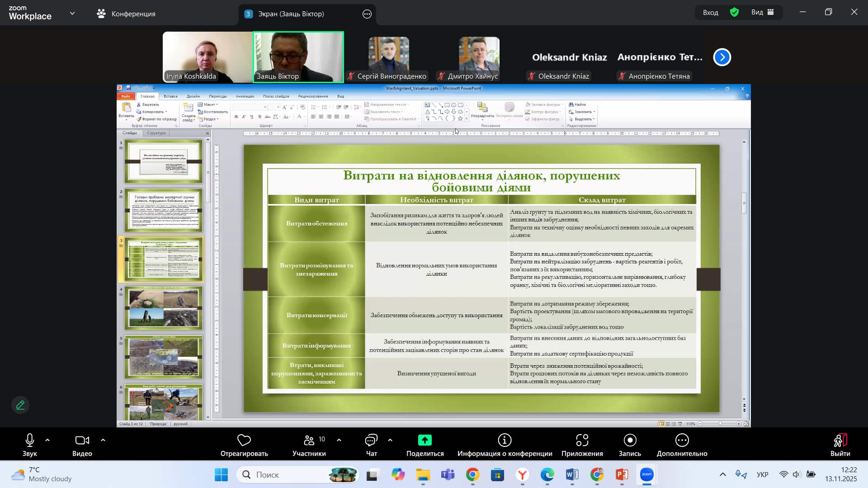868x488 pixels.
Task: Click the Вход sign-in button
Action: pos(710,12)
